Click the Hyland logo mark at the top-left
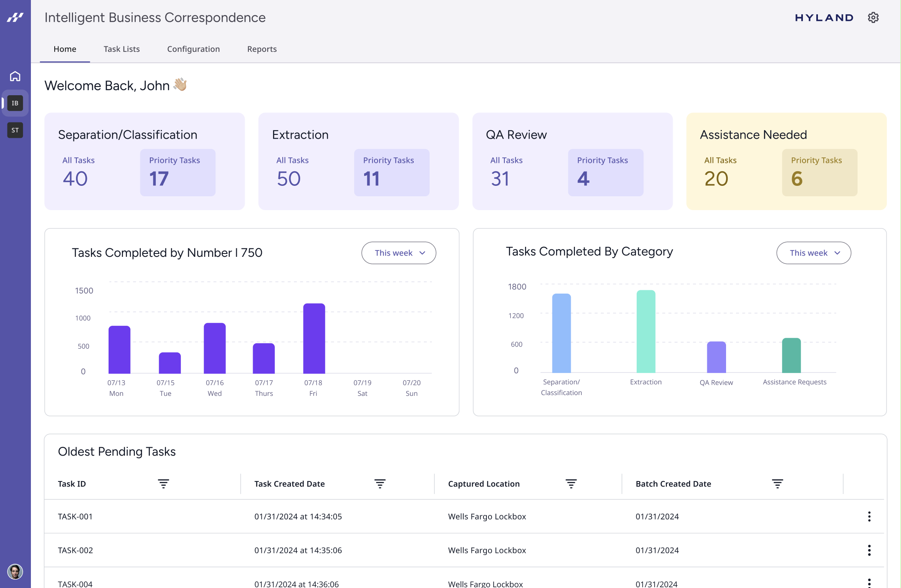This screenshot has height=588, width=901. coord(15,18)
